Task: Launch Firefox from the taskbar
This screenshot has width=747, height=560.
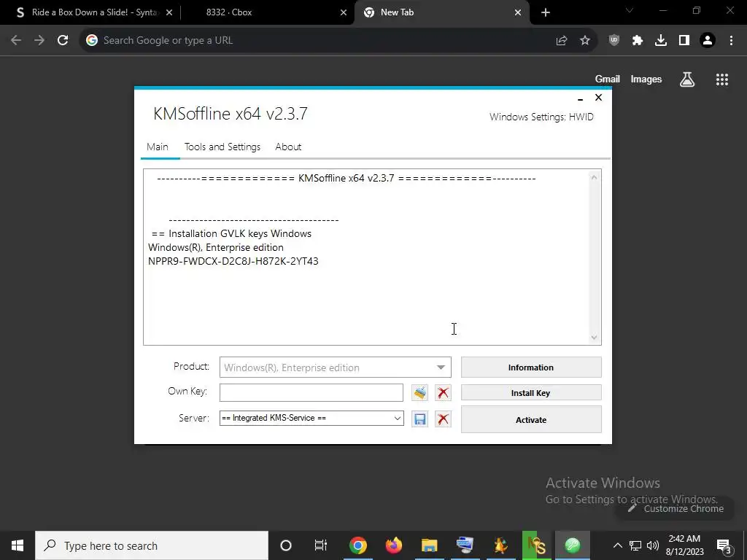Action: (x=393, y=545)
